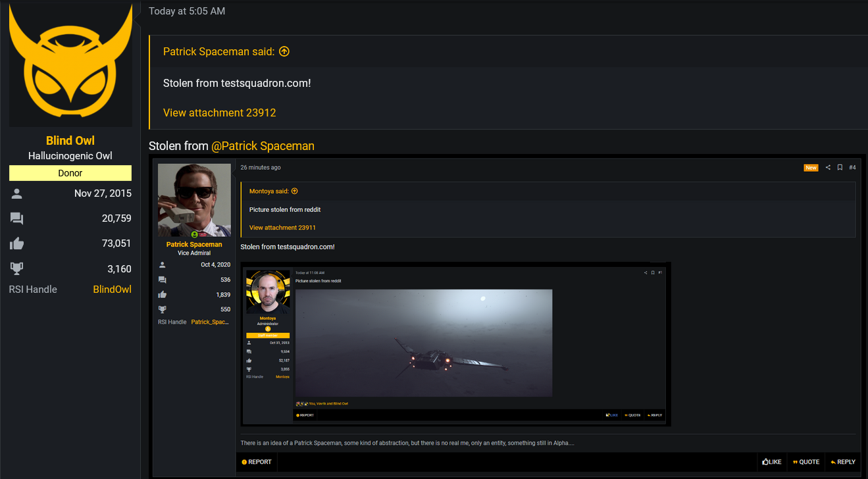Screen dimensions: 868x479
Task: Click the bookmark icon beside #4
Action: point(840,168)
